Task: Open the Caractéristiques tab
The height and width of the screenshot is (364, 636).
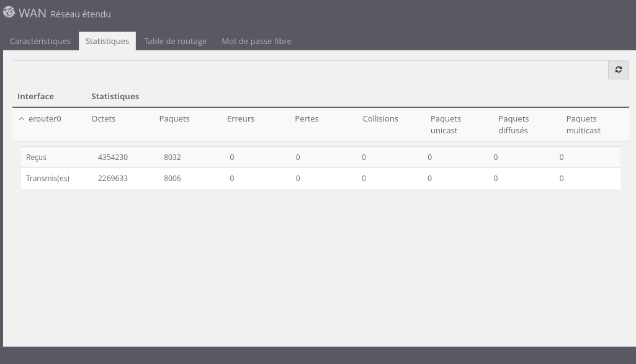Action: click(40, 41)
